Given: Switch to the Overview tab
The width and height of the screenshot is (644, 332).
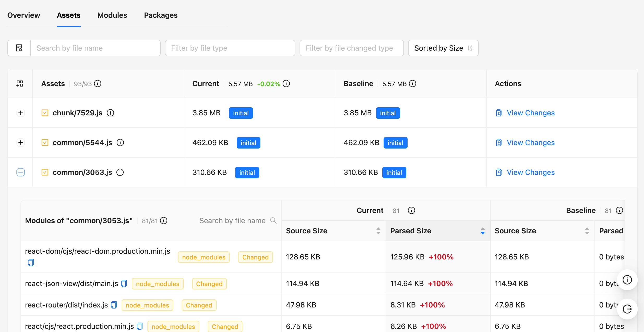Looking at the screenshot, I should [x=24, y=15].
